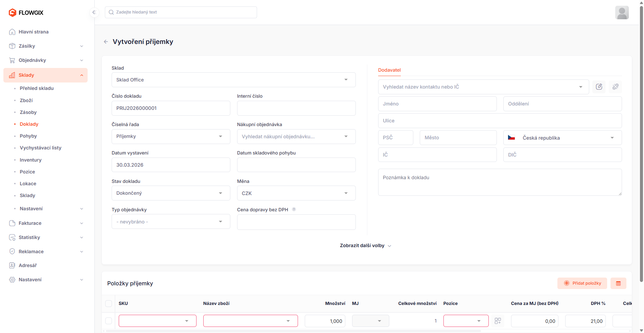
Task: Click the help icon beside Cena dopravy
Action: [294, 209]
